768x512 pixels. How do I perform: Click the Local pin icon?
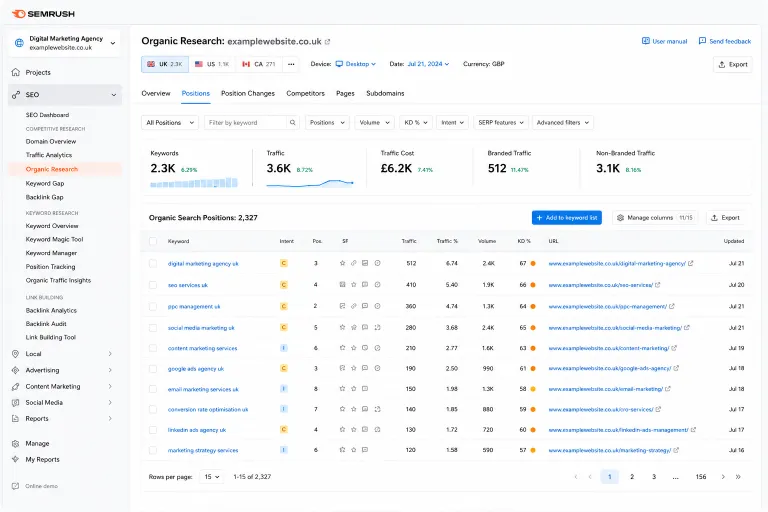pyautogui.click(x=16, y=354)
